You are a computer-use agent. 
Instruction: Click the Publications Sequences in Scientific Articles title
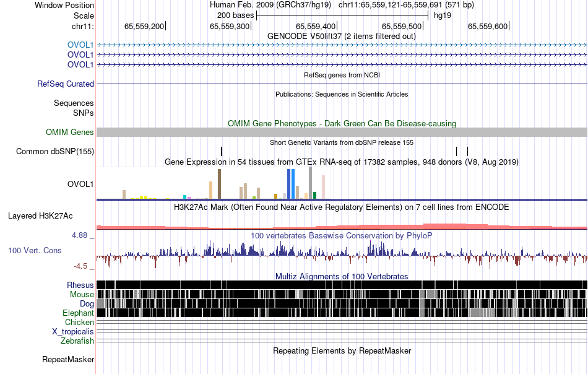[x=342, y=94]
